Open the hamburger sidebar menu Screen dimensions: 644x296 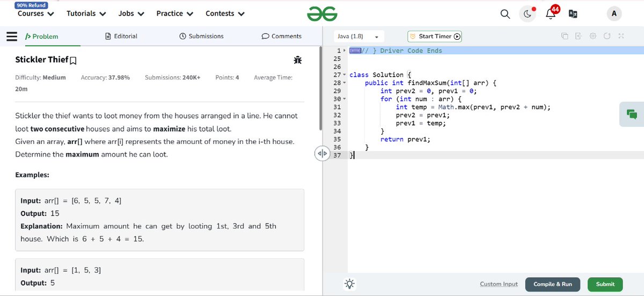click(x=12, y=36)
